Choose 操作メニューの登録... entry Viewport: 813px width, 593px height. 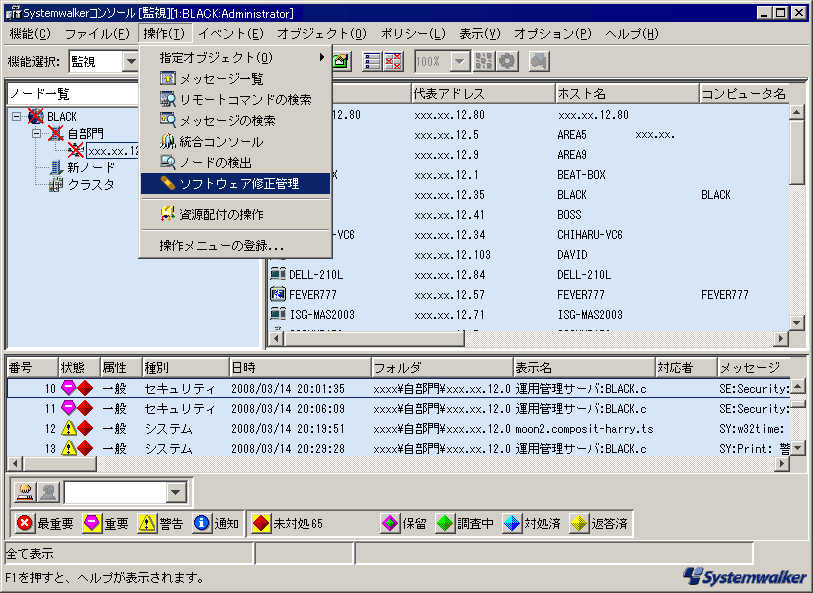235,245
